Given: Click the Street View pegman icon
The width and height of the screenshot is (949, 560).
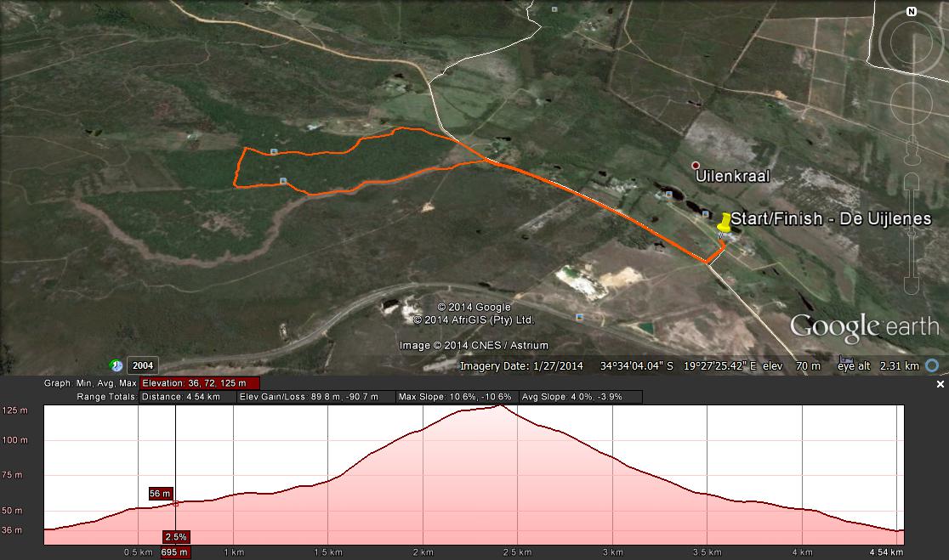Looking at the screenshot, I should pos(912,152).
